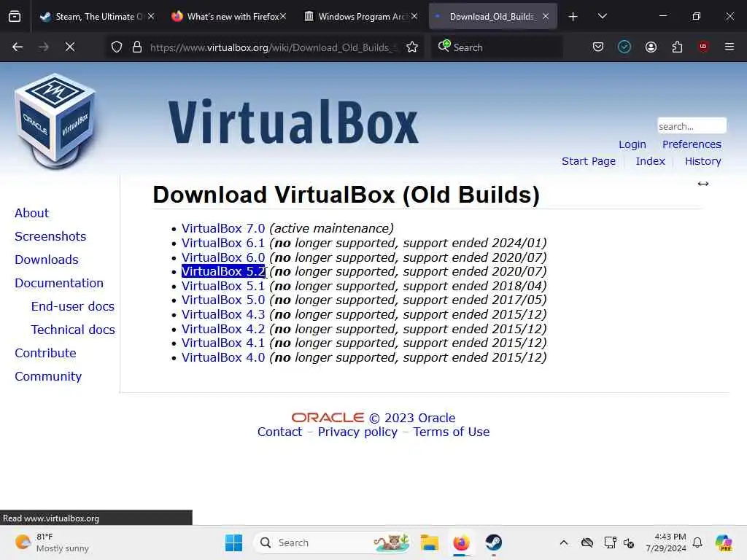Close the Steam tab
The width and height of the screenshot is (747, 560).
(151, 16)
